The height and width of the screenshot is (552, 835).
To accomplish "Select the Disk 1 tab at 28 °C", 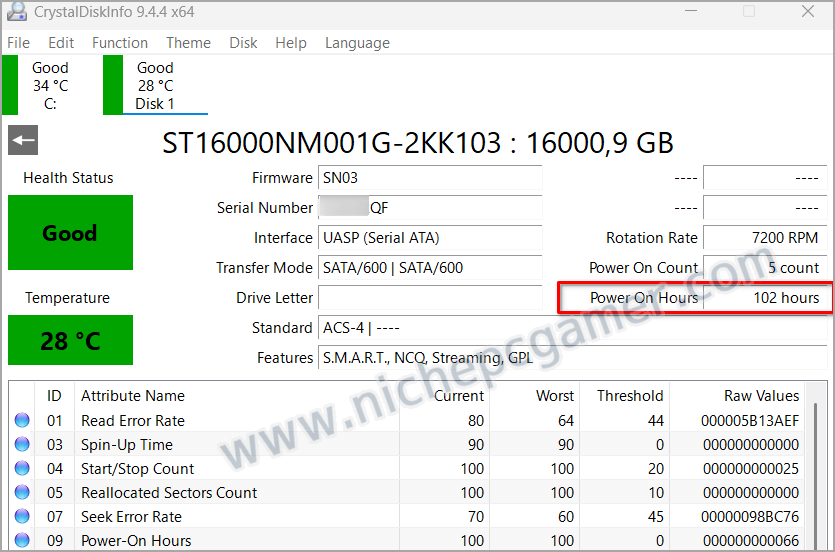I will point(155,85).
